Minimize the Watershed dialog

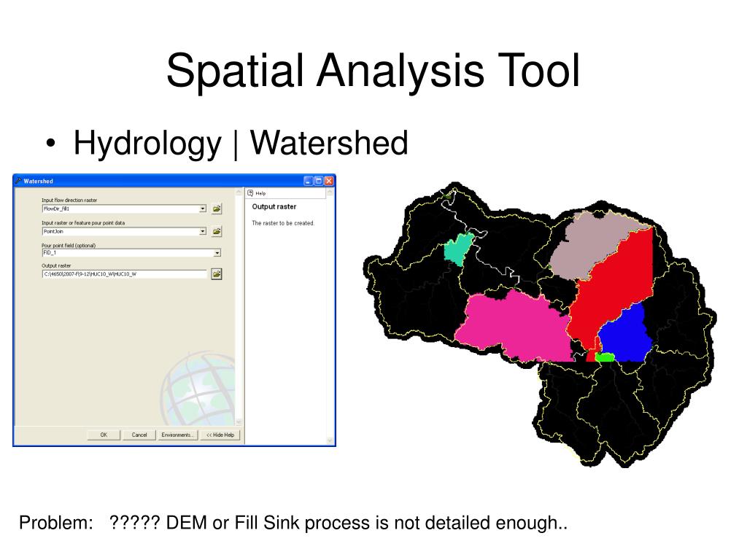(x=309, y=181)
